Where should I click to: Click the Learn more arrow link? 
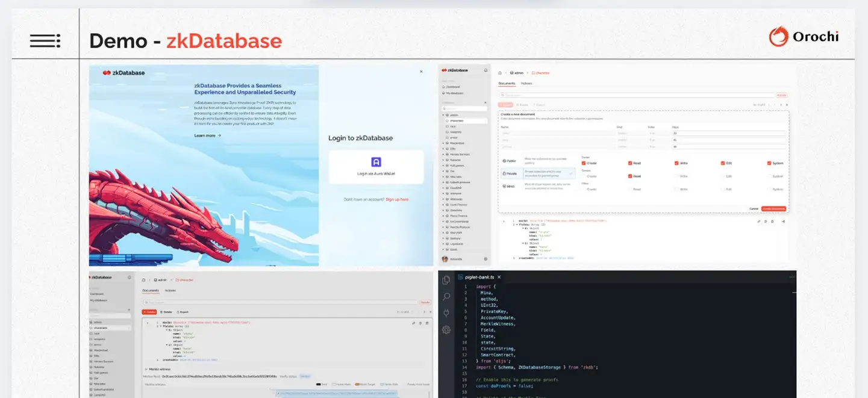point(207,135)
